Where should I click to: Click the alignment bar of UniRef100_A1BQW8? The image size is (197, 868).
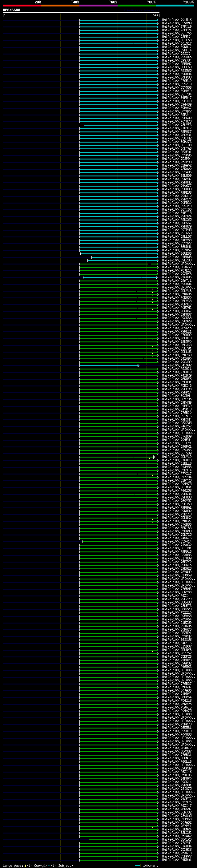[x=125, y=257]
